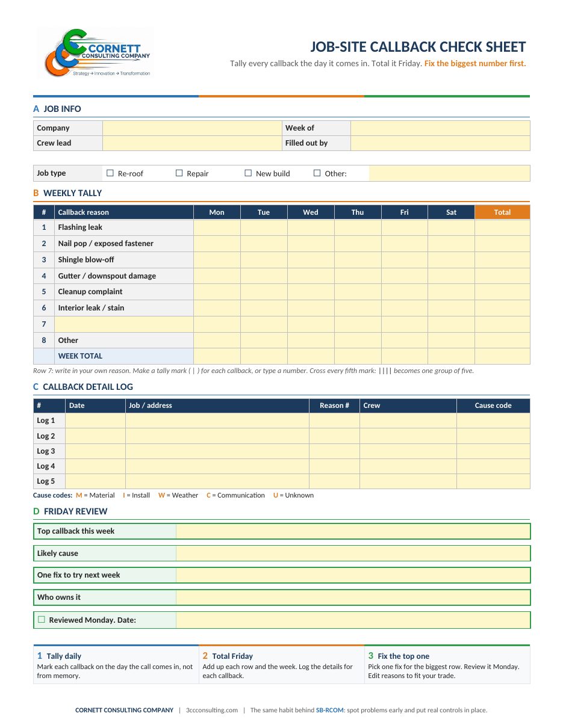Screen dimensions: 563x728
Task: Click the WEEKLY TALLY section heading
Action: [x=73, y=193]
